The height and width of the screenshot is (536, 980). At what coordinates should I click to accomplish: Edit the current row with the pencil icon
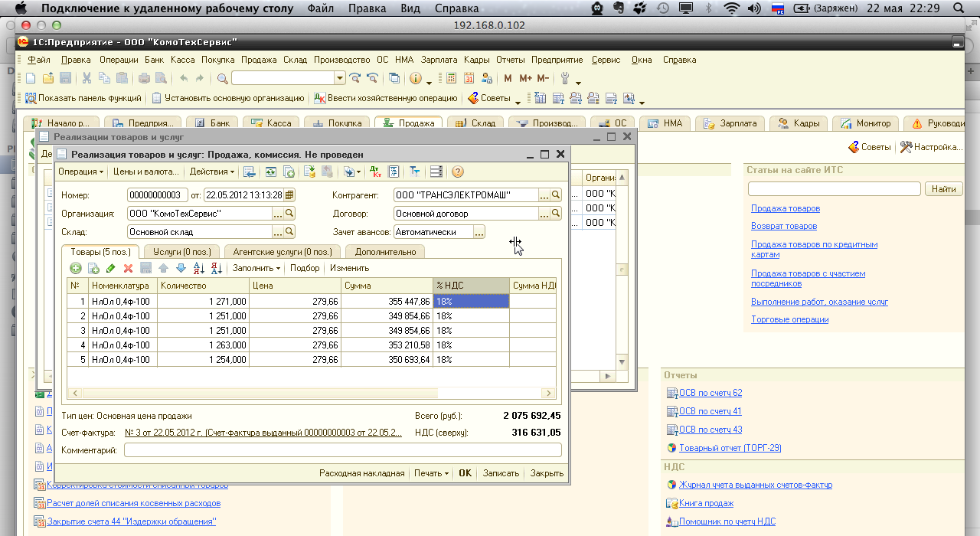(111, 268)
